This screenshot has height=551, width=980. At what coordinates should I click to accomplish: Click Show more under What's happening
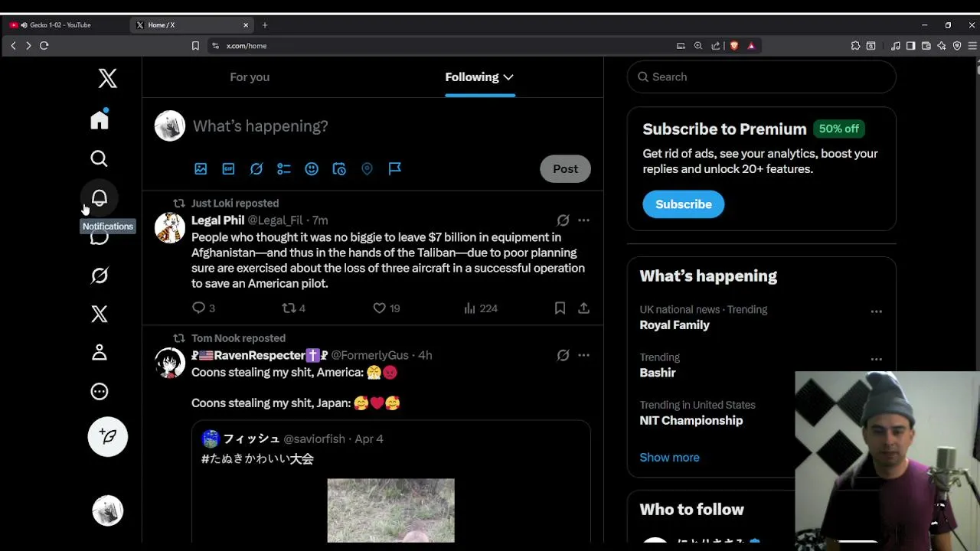(670, 458)
